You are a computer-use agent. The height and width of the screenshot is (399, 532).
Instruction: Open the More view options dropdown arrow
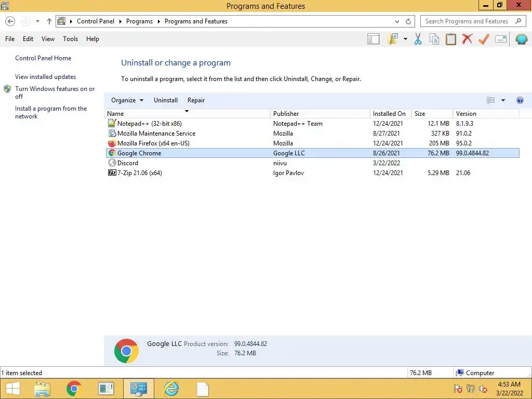point(503,100)
